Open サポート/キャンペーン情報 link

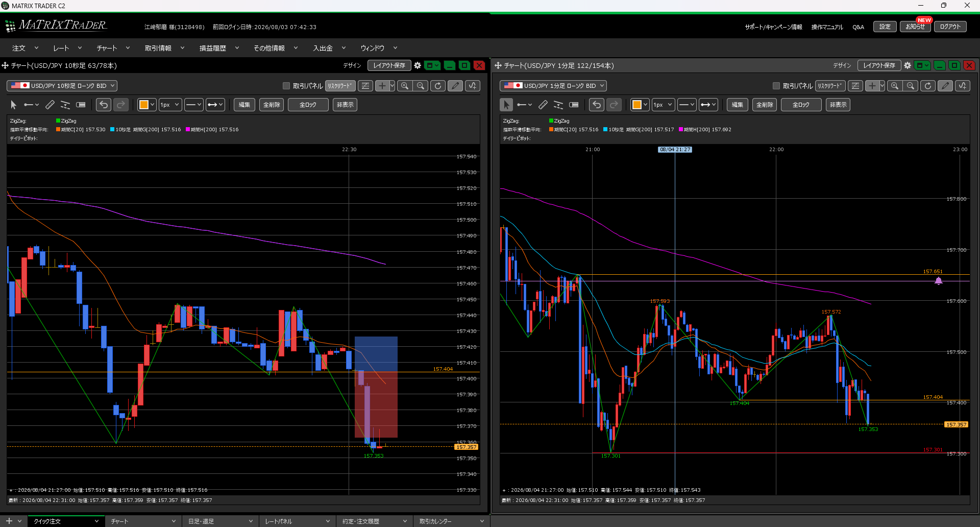click(773, 27)
